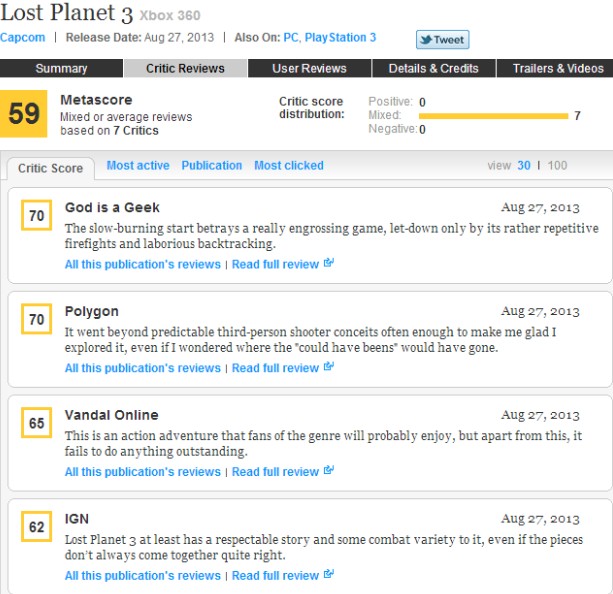Click the Positive count label
The height and width of the screenshot is (594, 613).
click(x=390, y=102)
